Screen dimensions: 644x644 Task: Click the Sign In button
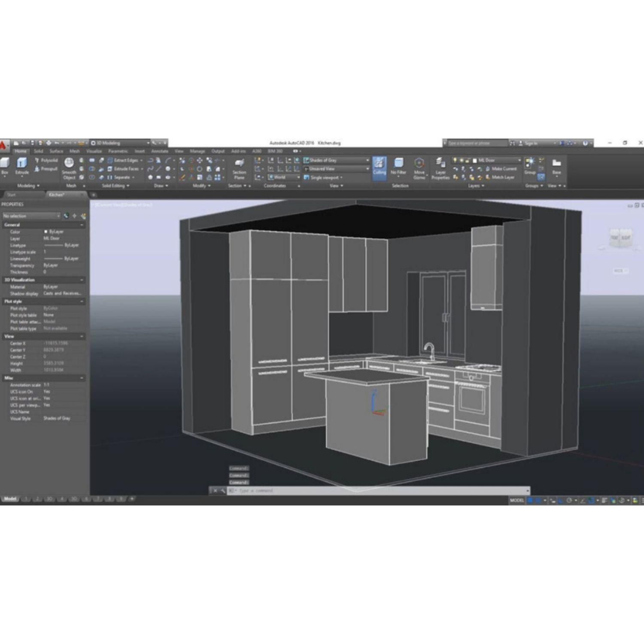click(x=531, y=143)
